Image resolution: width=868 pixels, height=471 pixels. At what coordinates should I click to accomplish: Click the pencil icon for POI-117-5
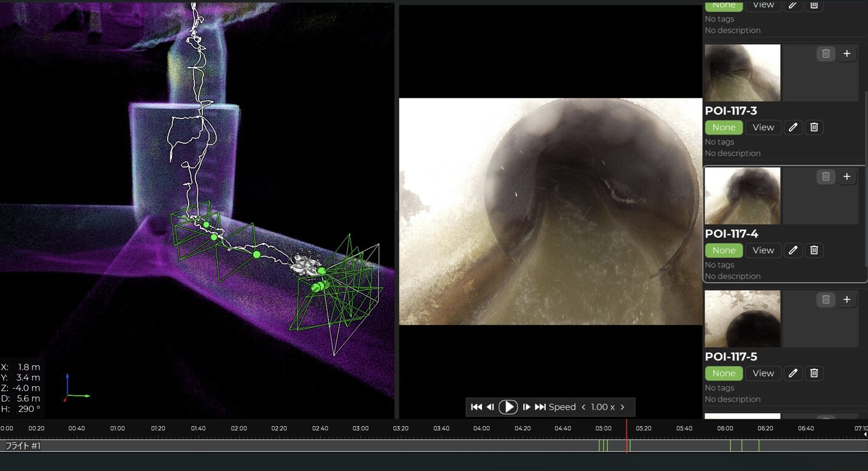click(793, 373)
